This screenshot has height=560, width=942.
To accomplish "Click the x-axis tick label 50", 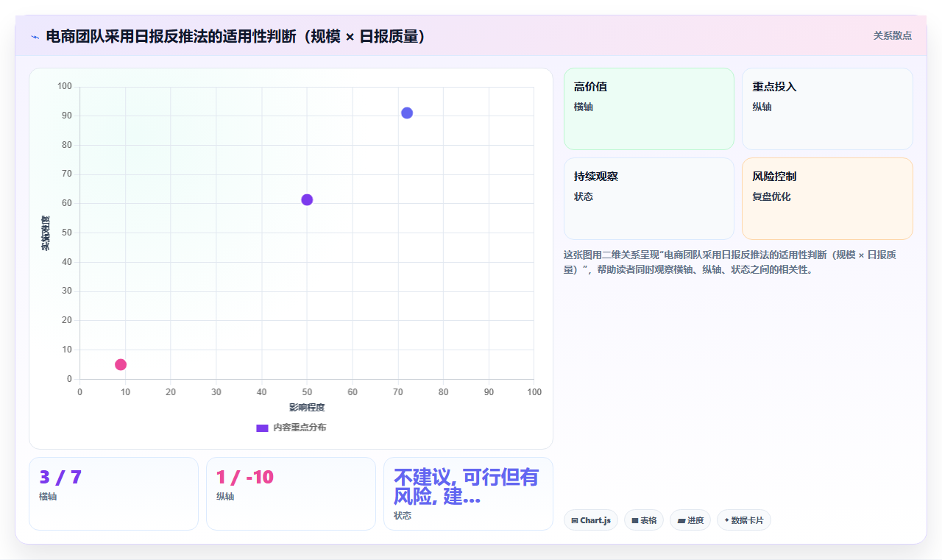I will (x=307, y=392).
